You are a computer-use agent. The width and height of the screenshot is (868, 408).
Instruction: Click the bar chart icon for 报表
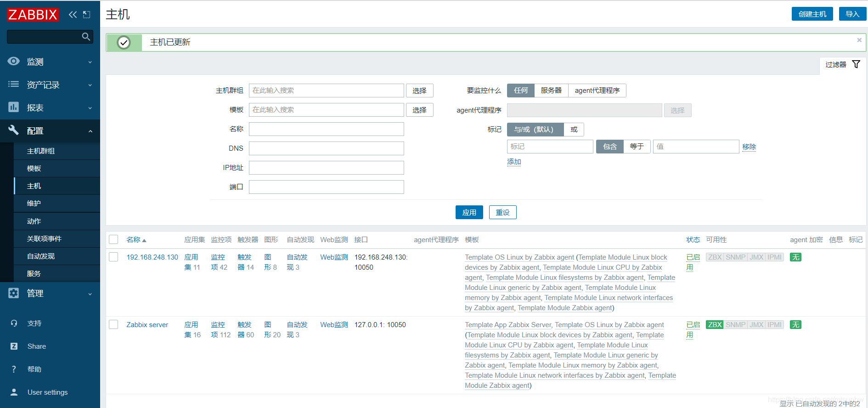14,107
